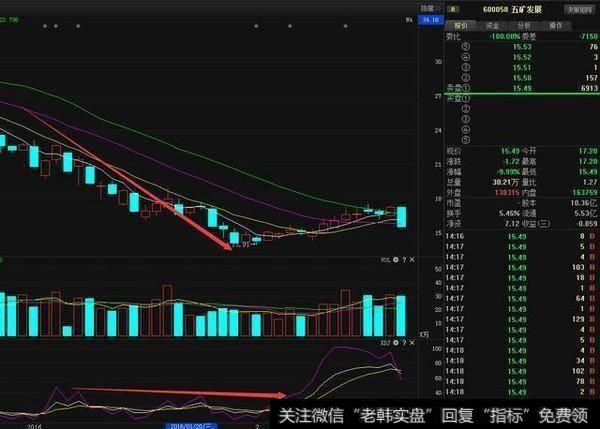
Task: Close the KDJ indicator panel
Action: pos(412,342)
